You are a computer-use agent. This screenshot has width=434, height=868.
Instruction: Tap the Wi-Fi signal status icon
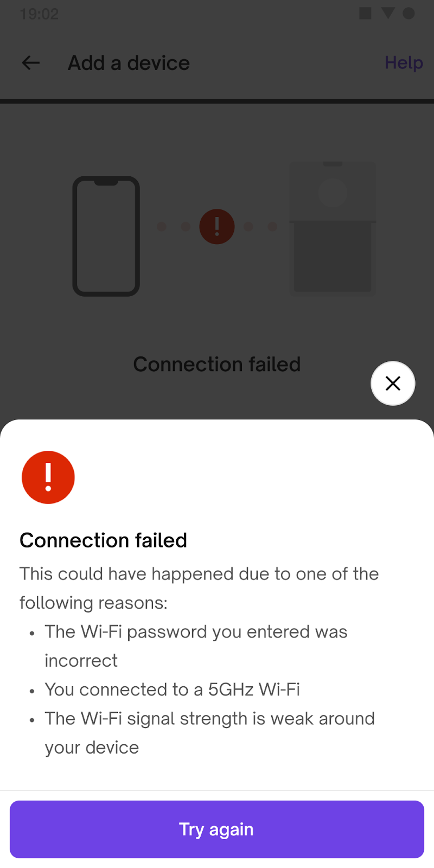pos(388,13)
